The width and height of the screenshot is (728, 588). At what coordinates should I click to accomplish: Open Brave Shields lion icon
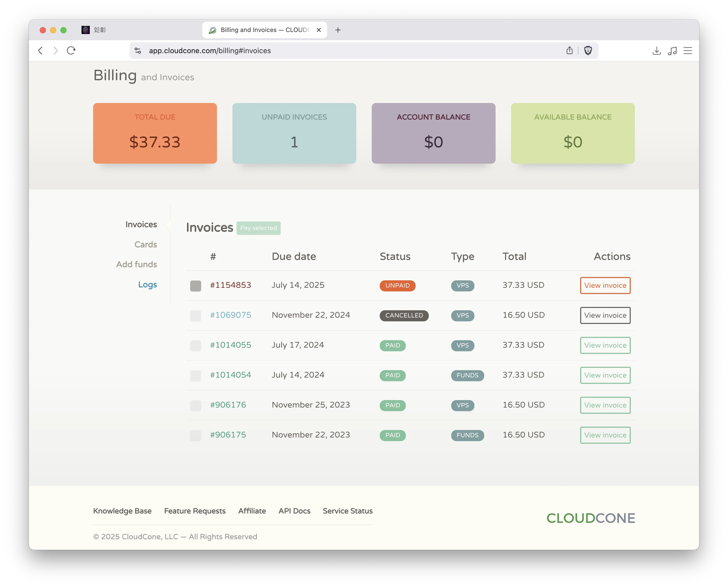[x=588, y=51]
